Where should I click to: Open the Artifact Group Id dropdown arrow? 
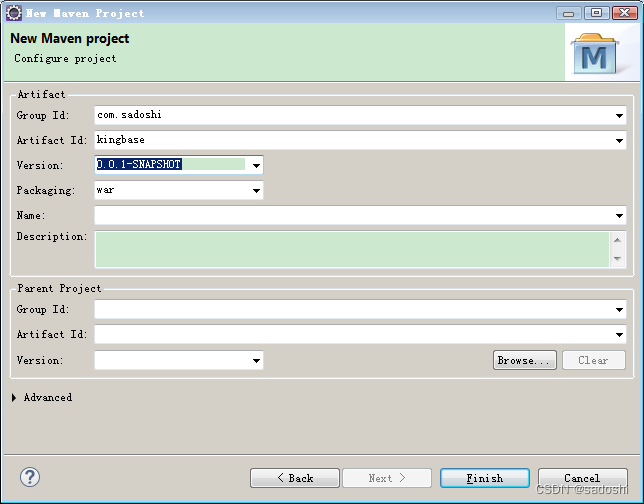[x=619, y=115]
